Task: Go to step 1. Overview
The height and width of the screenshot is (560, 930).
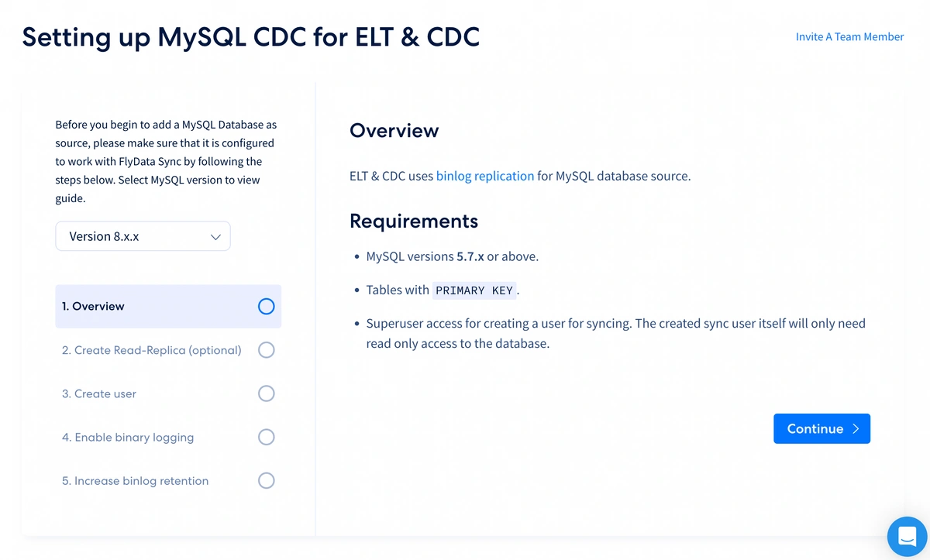Action: pos(168,306)
